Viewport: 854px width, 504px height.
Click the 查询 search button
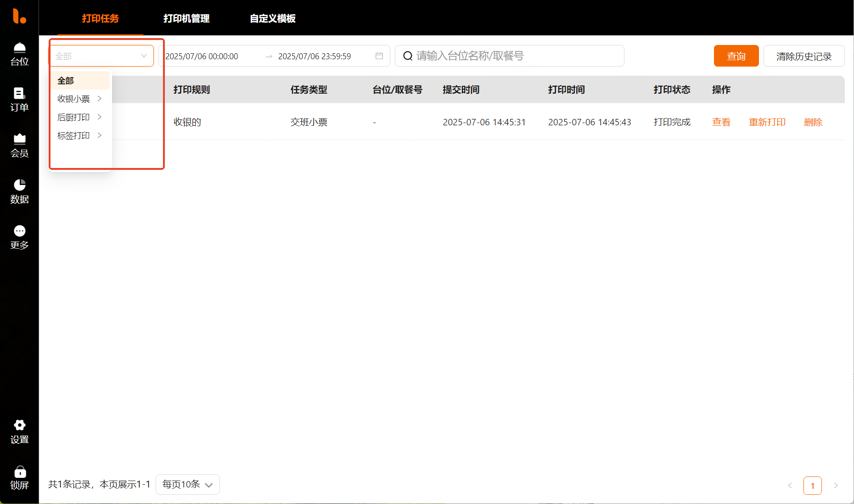coord(736,56)
